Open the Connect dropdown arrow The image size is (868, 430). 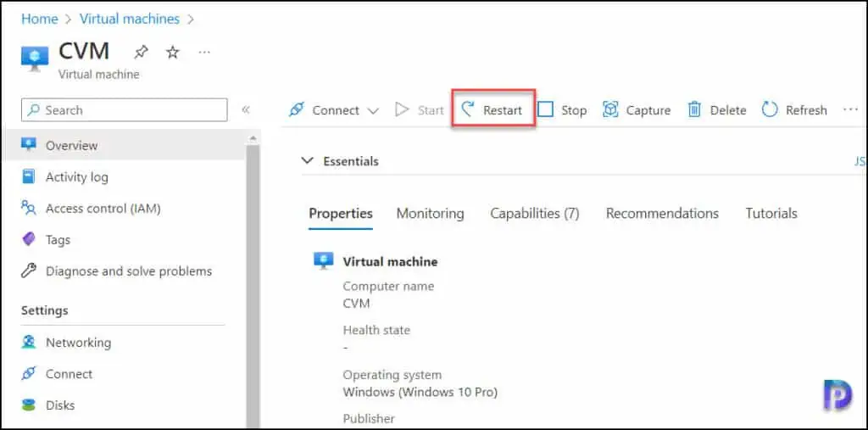pyautogui.click(x=373, y=110)
